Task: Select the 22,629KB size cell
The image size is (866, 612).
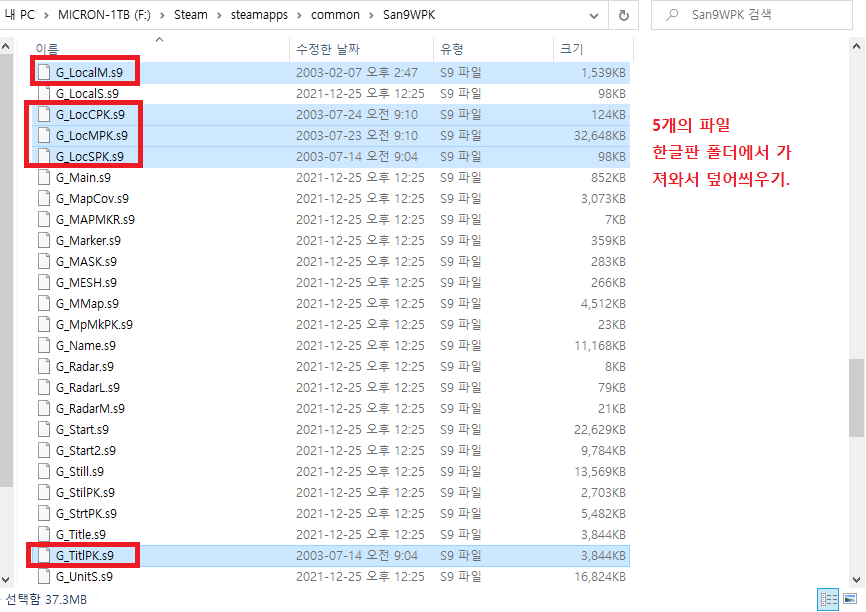Action: (600, 429)
